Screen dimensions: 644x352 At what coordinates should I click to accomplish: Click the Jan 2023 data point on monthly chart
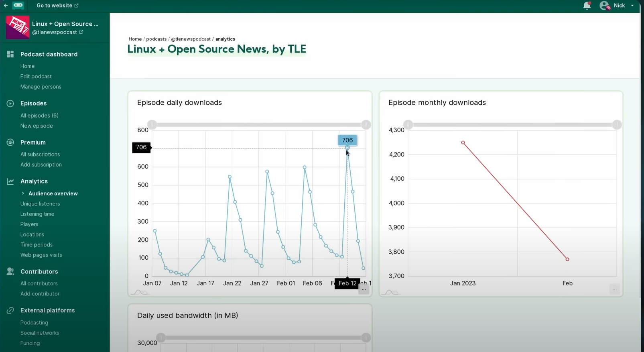tap(463, 143)
